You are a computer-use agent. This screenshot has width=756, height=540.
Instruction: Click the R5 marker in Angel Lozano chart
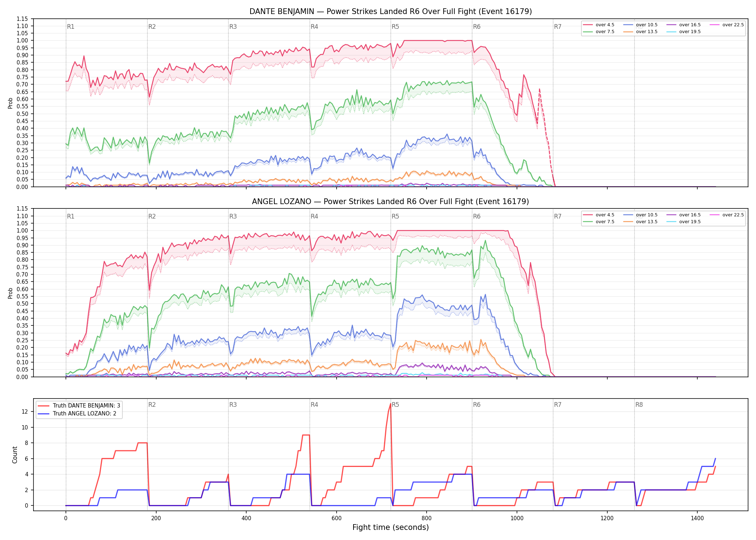point(395,216)
